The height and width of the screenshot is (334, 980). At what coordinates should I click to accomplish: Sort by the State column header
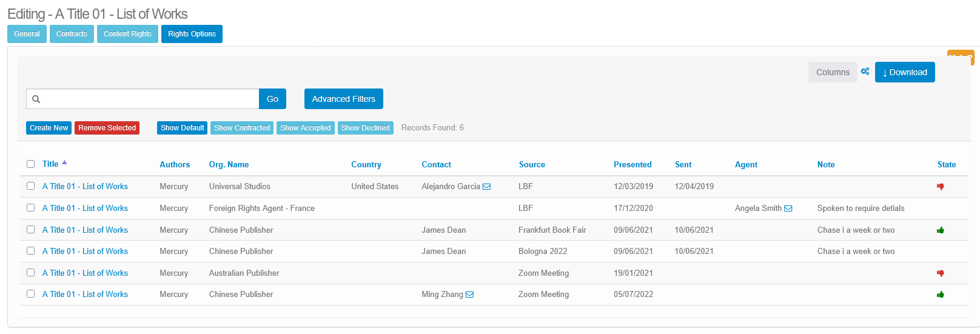coord(947,164)
